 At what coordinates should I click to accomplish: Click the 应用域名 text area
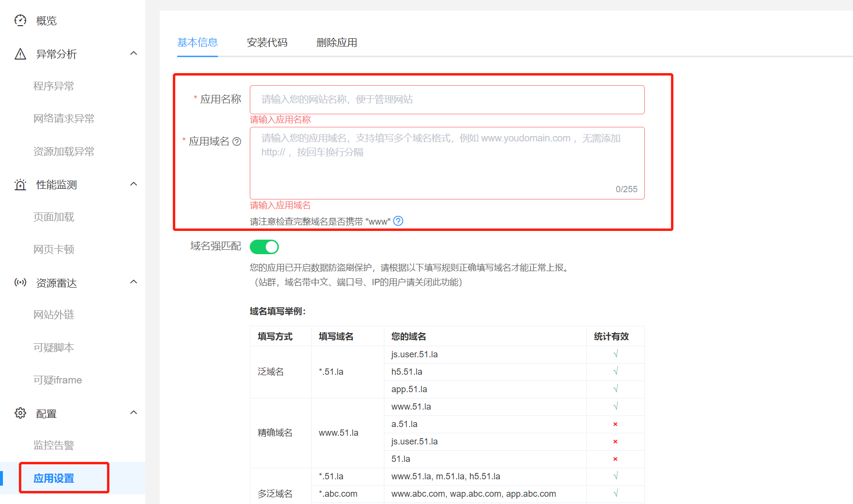coord(447,163)
